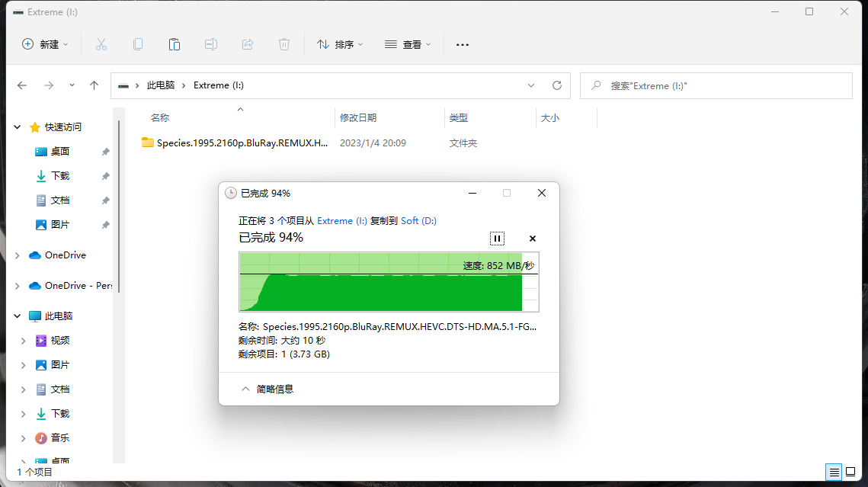Go back with the left arrow

click(22, 85)
